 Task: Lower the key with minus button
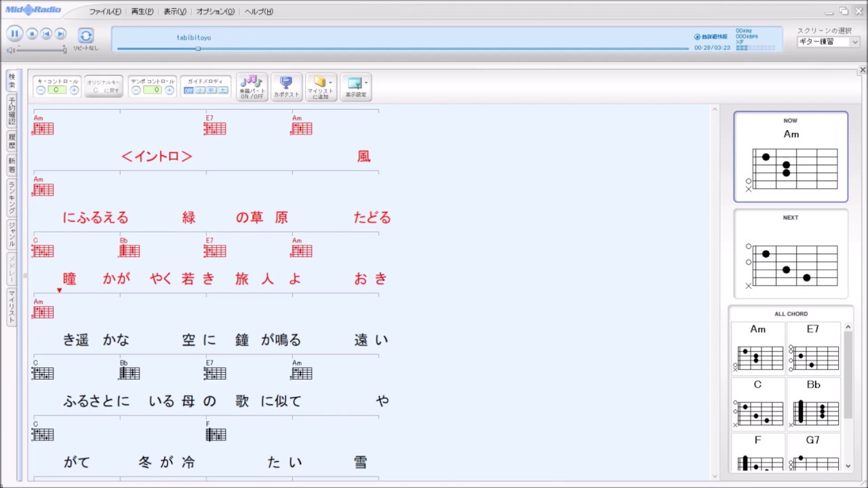41,90
